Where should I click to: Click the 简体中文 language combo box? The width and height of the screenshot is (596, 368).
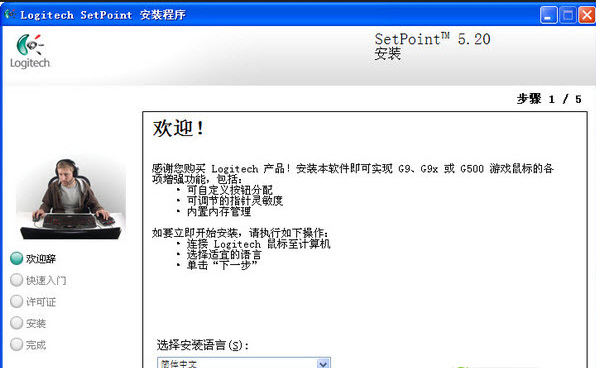(244, 363)
